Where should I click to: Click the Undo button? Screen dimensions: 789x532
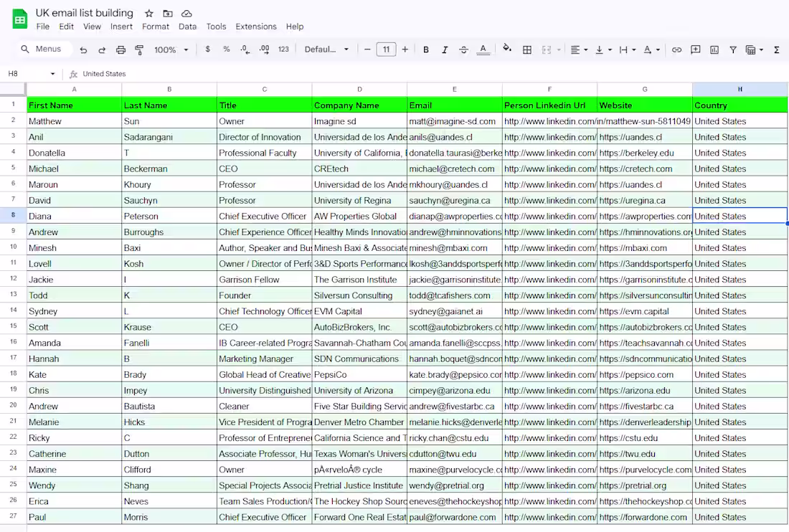[84, 49]
